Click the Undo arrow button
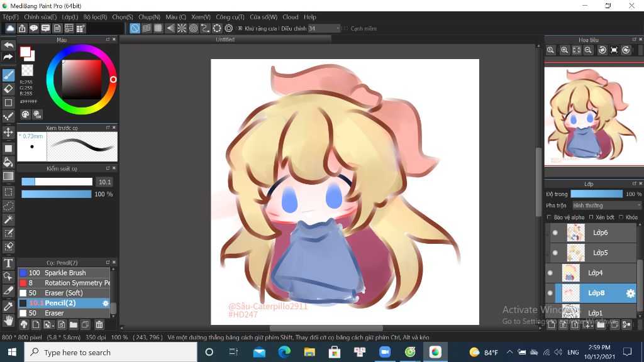Screen dimensions: 644x362 (8, 45)
